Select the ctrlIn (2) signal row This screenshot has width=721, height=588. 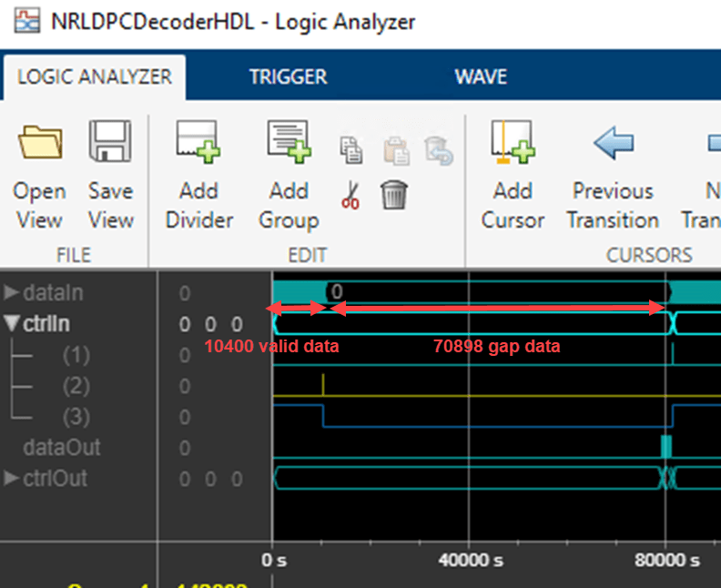(76, 386)
